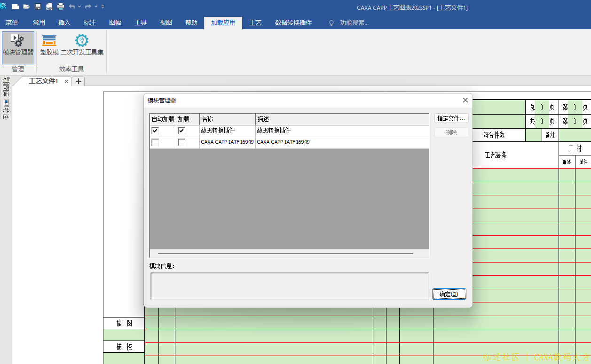
Task: Switch to the 工艺 ribbon tab
Action: (255, 23)
